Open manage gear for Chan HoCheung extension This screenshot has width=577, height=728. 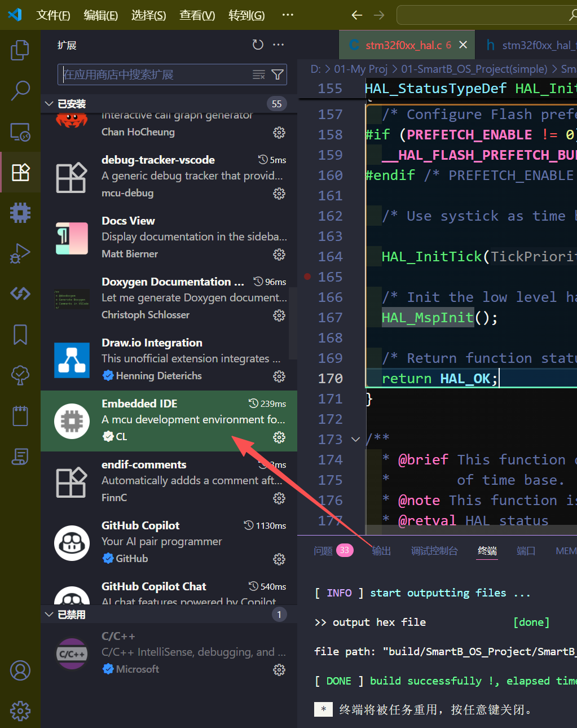click(x=279, y=133)
